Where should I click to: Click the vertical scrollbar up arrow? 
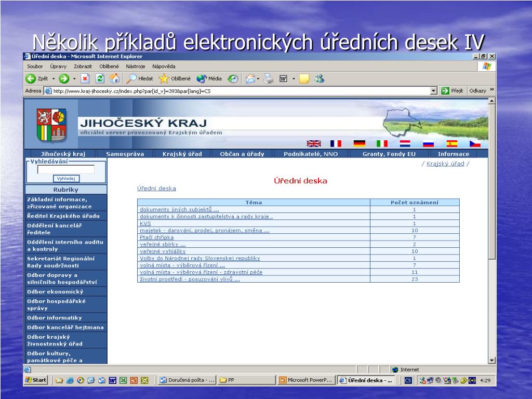[x=491, y=101]
